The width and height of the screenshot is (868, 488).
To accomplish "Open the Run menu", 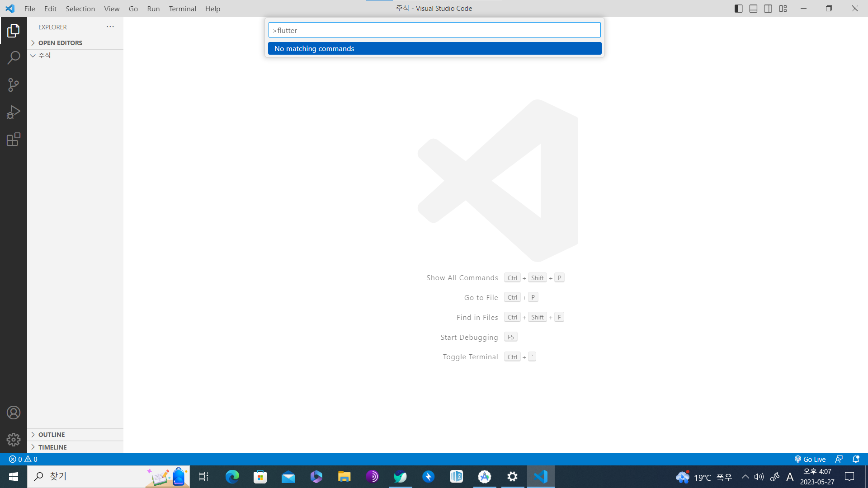I will coord(154,9).
